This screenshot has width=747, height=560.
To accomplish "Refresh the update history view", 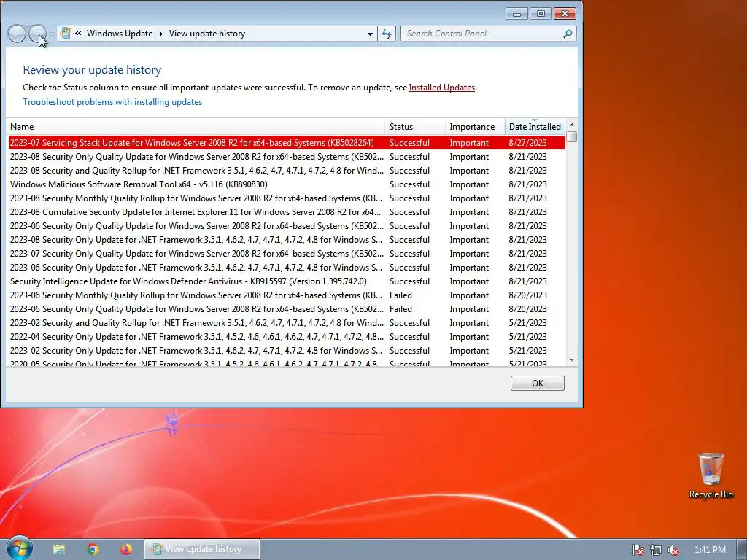I will point(387,34).
